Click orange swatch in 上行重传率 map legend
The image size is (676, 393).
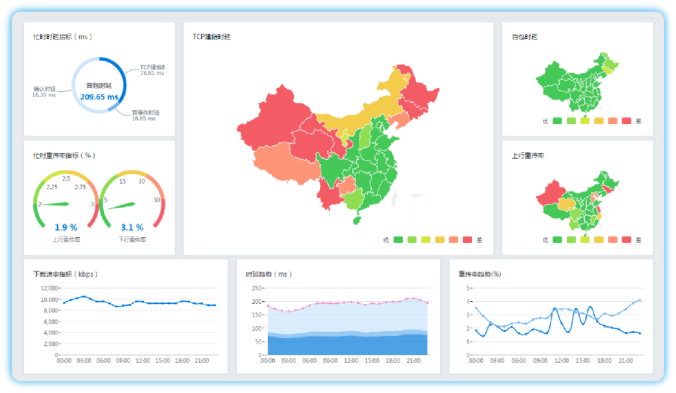[613, 240]
